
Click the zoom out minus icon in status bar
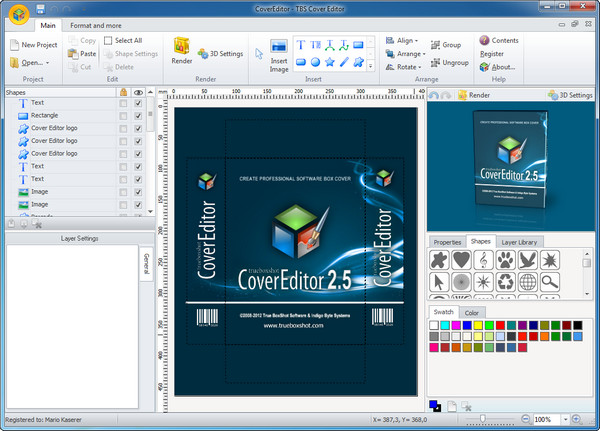tap(526, 419)
